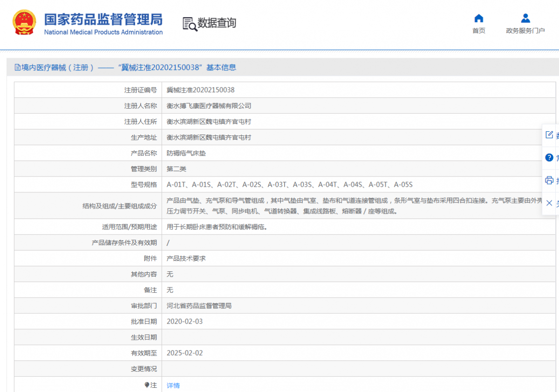
Task: Click the 政务服务门户 person icon
Action: click(525, 17)
